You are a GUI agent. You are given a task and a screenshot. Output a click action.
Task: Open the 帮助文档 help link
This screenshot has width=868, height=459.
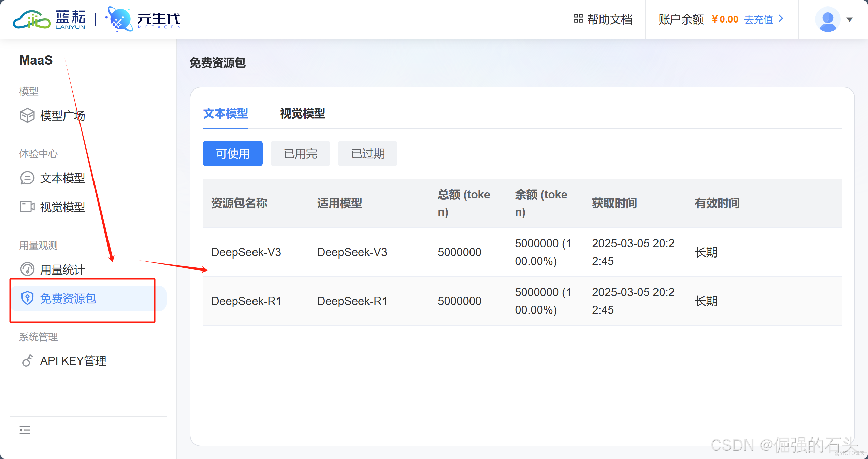pyautogui.click(x=610, y=19)
